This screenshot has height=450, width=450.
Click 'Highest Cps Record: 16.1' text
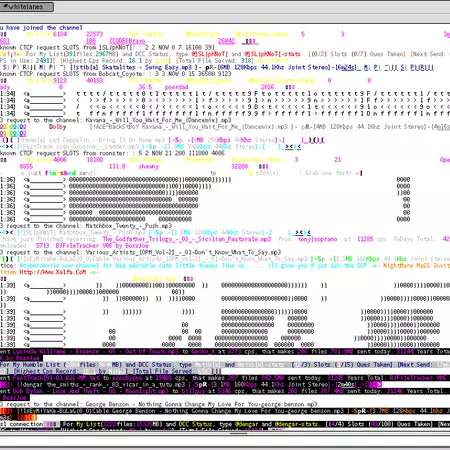[101, 61]
